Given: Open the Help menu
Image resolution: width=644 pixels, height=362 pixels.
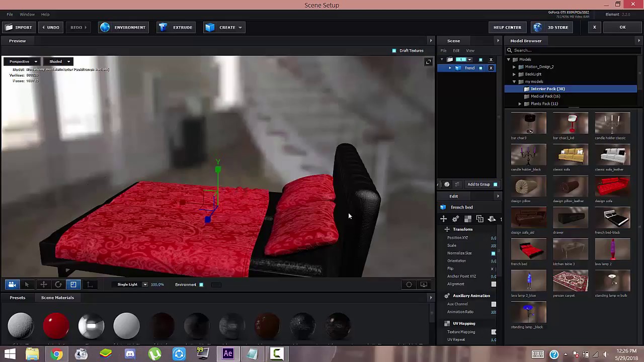Looking at the screenshot, I should pos(45,15).
